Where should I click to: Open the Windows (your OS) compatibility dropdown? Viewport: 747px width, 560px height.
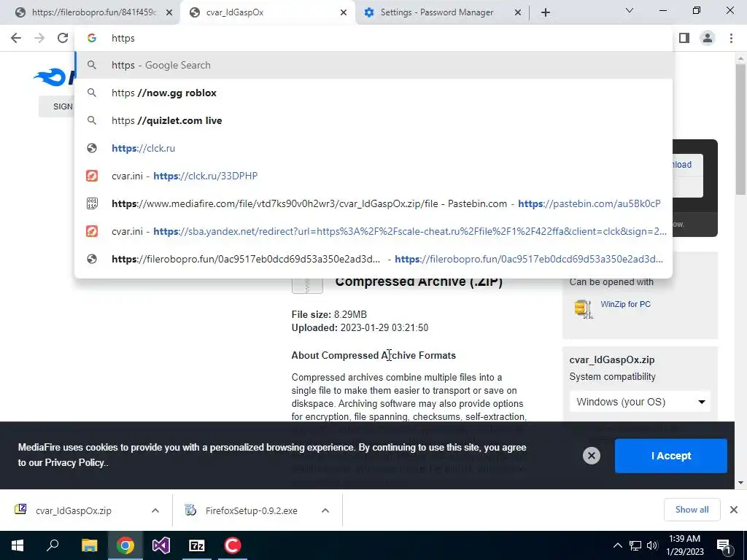click(640, 402)
